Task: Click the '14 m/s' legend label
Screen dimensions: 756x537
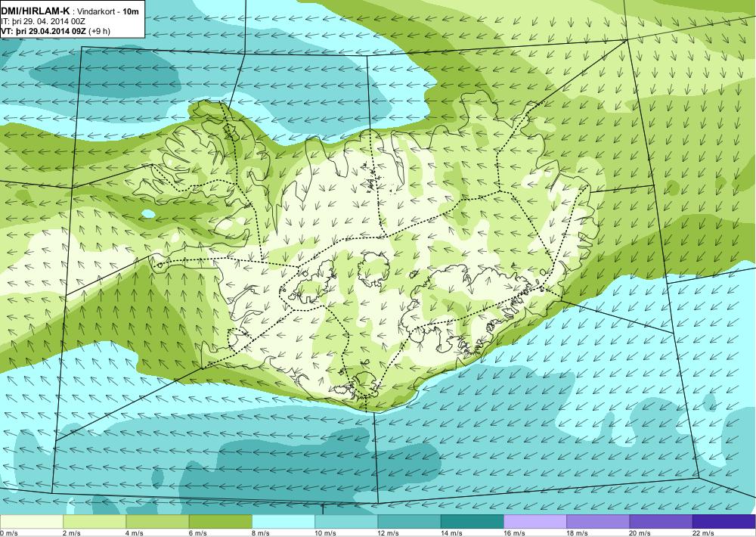Action: tap(451, 532)
